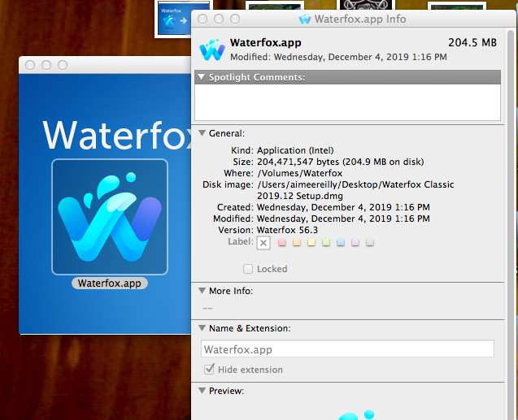Click the Waterfox app icon in the Info header
This screenshot has width=518, height=420.
212,50
